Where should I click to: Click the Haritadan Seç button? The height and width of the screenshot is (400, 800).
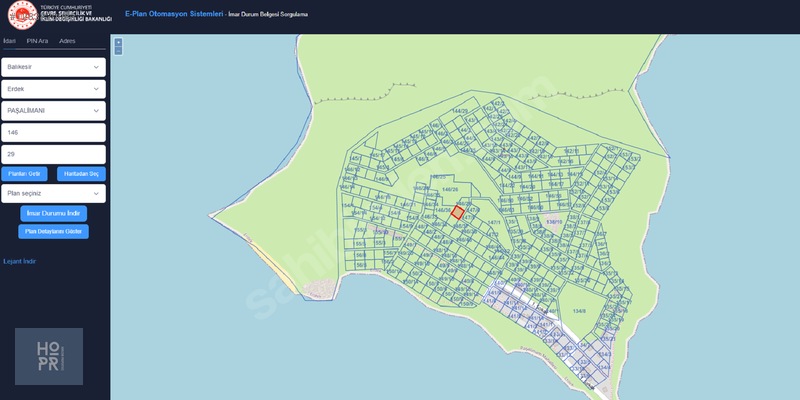coord(81,174)
